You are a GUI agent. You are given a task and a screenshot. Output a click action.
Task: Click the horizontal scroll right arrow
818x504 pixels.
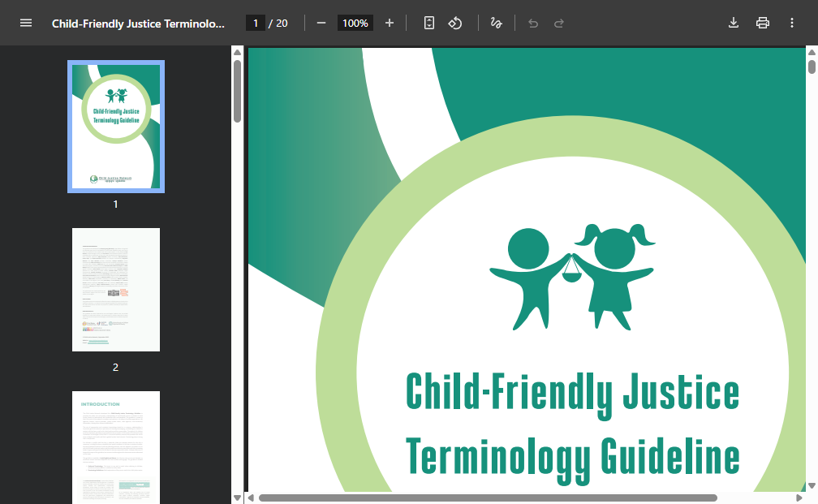[x=799, y=498]
